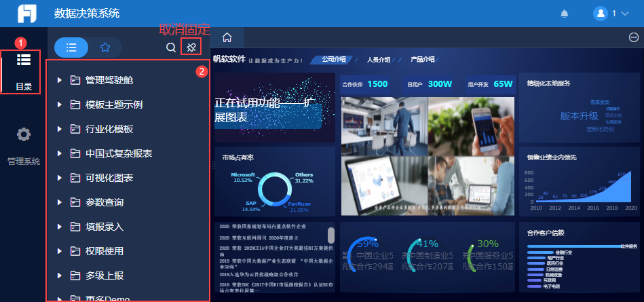
Task: Open the more options ellipsis button
Action: 634,38
